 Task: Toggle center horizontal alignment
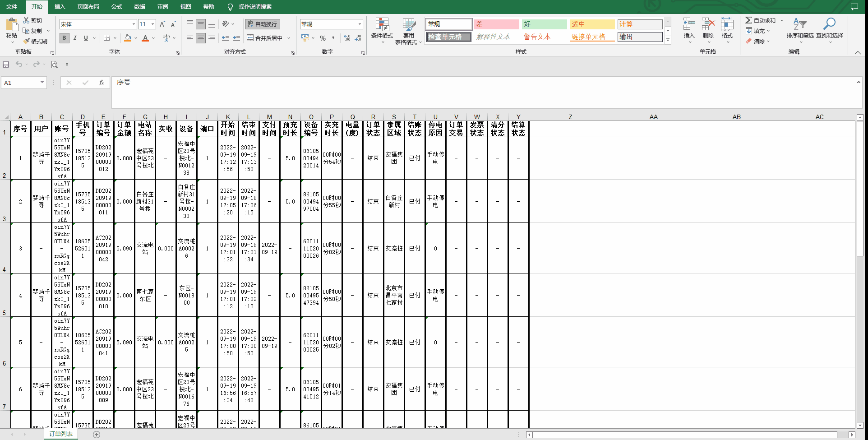click(x=201, y=38)
